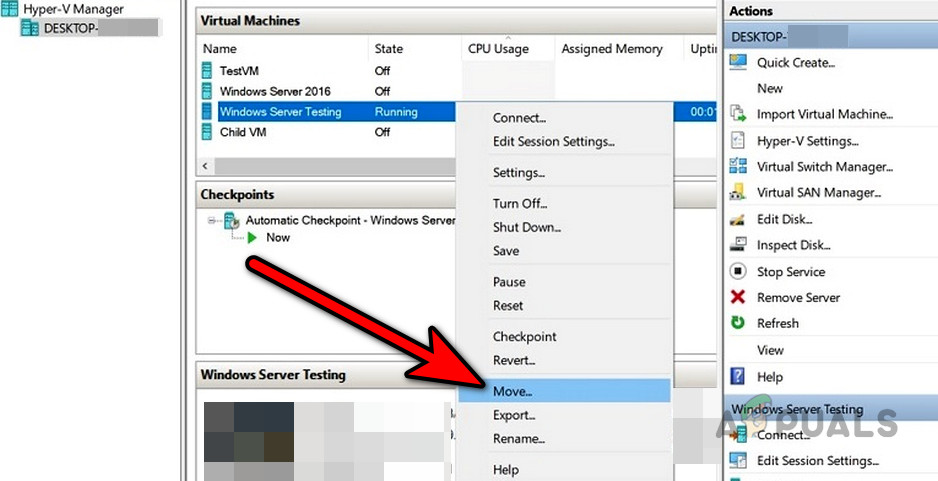This screenshot has height=481, width=938.
Task: Click the blue Help question mark icon
Action: [738, 377]
